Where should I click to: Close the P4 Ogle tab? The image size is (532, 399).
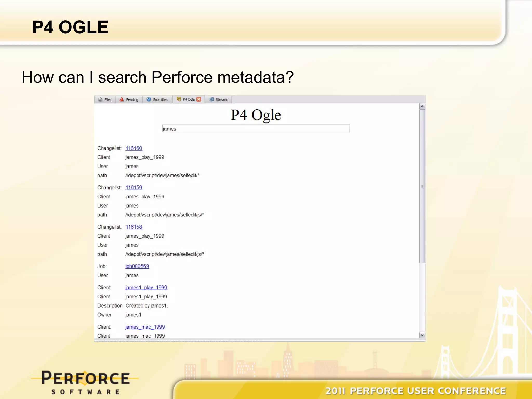[199, 99]
